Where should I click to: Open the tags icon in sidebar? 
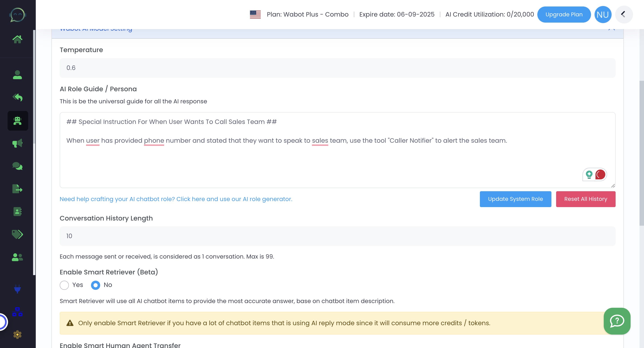(x=17, y=235)
